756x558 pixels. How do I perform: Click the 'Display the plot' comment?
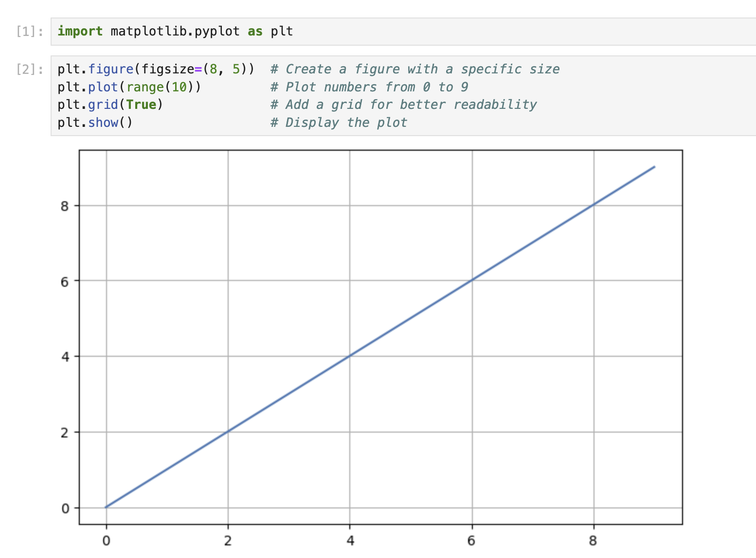click(339, 122)
